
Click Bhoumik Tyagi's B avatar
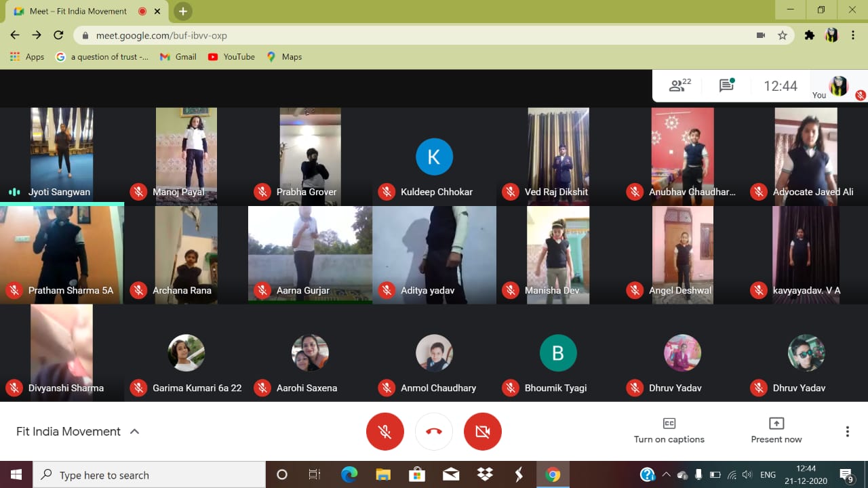(x=558, y=352)
